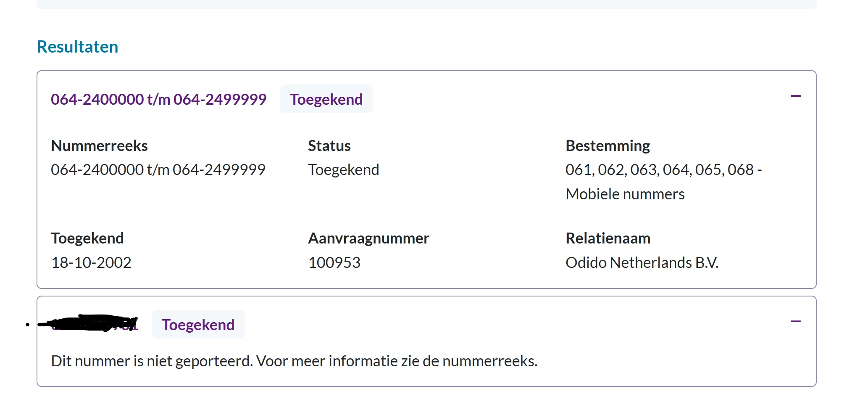Collapse the 064-2400000 number range result
The height and width of the screenshot is (397, 868).
(795, 96)
